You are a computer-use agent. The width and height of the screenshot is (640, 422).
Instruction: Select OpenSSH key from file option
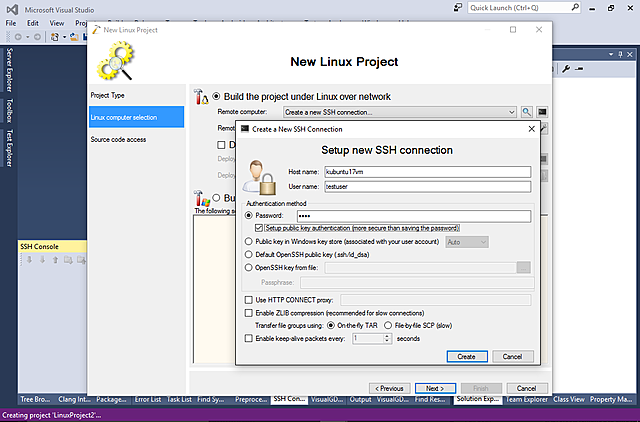[x=248, y=267]
